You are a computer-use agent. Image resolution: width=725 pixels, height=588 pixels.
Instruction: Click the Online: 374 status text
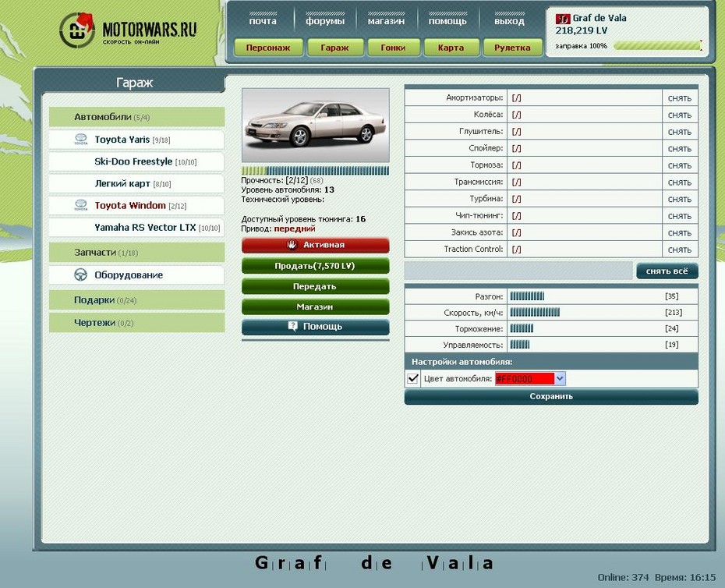[x=624, y=577]
